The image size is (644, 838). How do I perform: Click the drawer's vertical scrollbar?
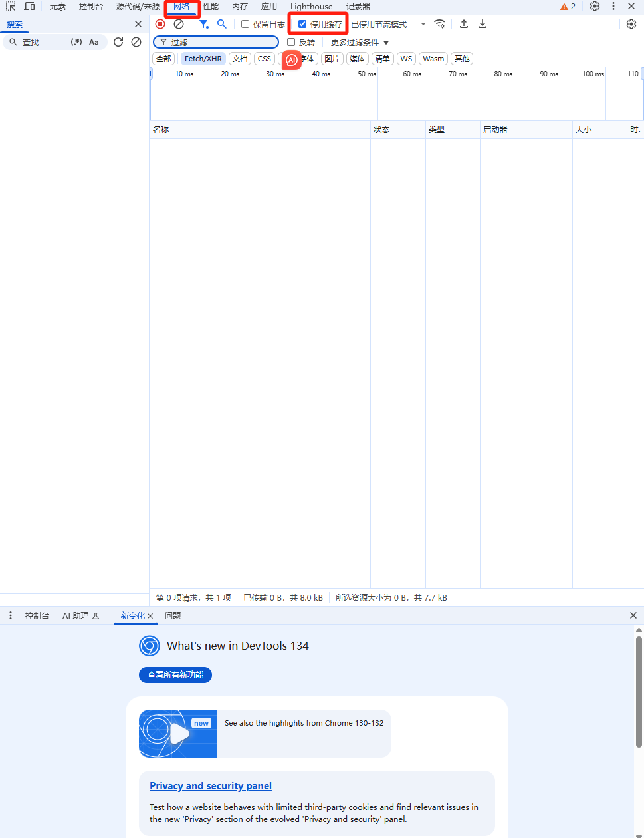(639, 692)
